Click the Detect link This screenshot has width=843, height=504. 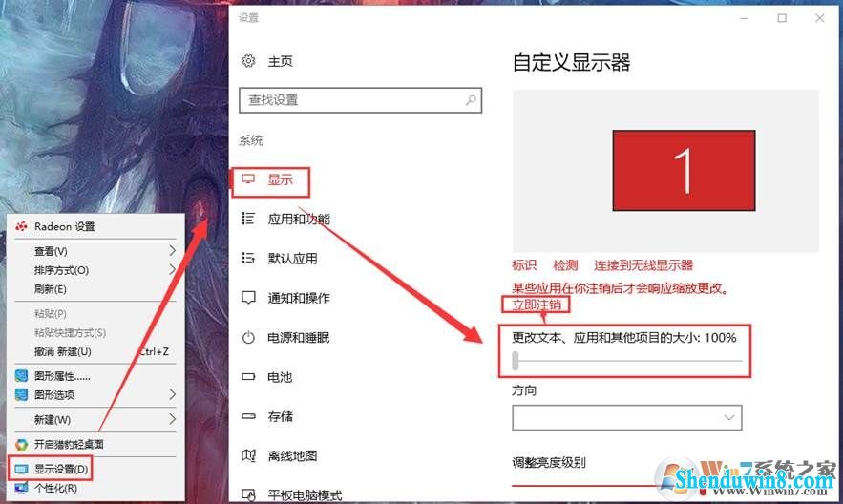tap(565, 265)
